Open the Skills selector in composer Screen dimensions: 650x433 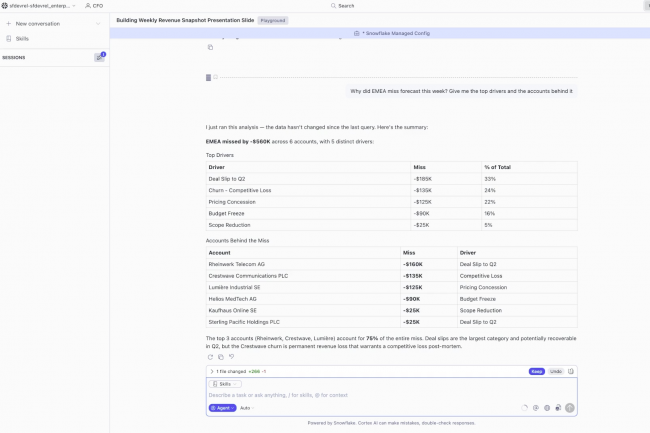pyautogui.click(x=225, y=384)
